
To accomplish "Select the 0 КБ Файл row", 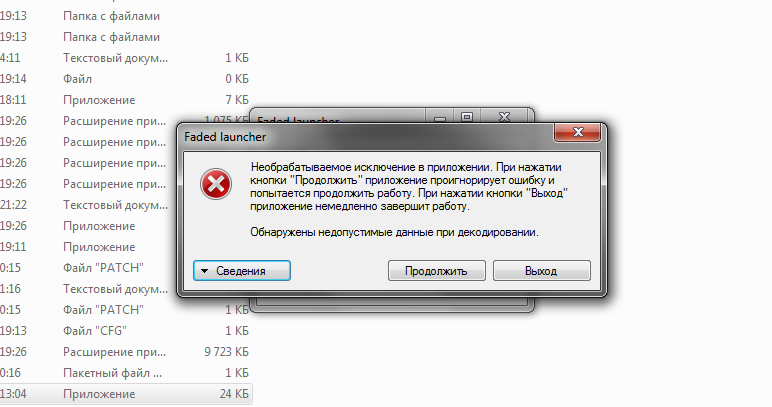I will click(126, 79).
